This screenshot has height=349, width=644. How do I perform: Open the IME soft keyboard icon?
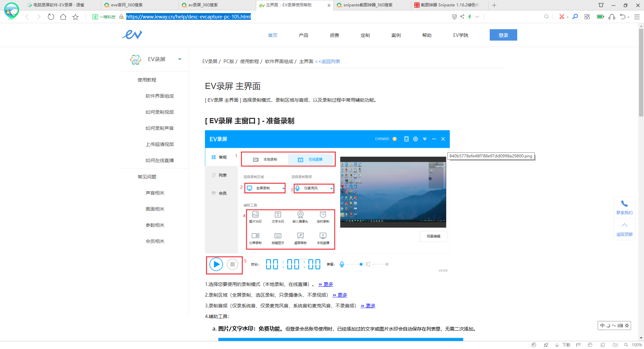(x=620, y=326)
